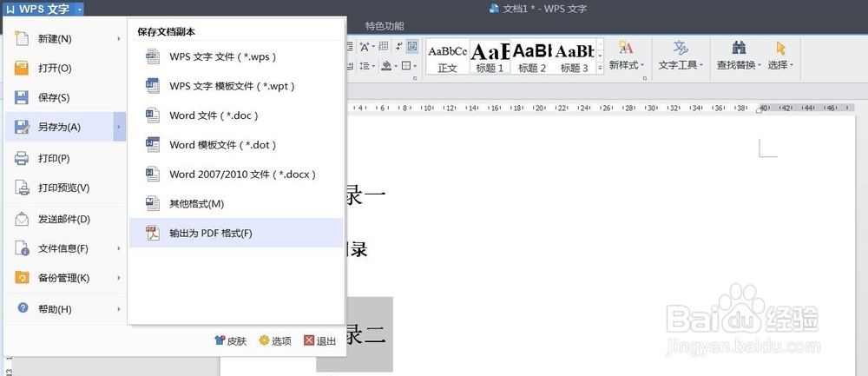Screen dimensions: 868x376
Task: Expand the Chinese layout dropdown arrow
Action: [x=373, y=47]
